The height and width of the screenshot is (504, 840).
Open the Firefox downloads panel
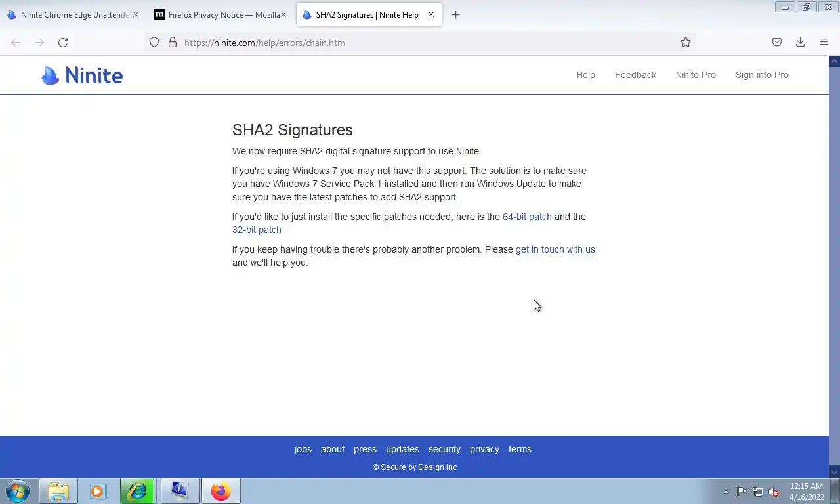(x=801, y=42)
